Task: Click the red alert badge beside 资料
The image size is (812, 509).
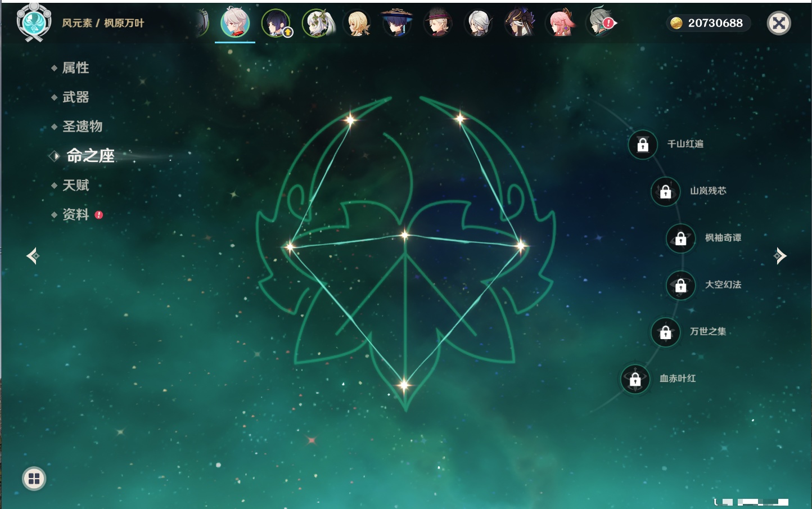Action: (x=99, y=215)
